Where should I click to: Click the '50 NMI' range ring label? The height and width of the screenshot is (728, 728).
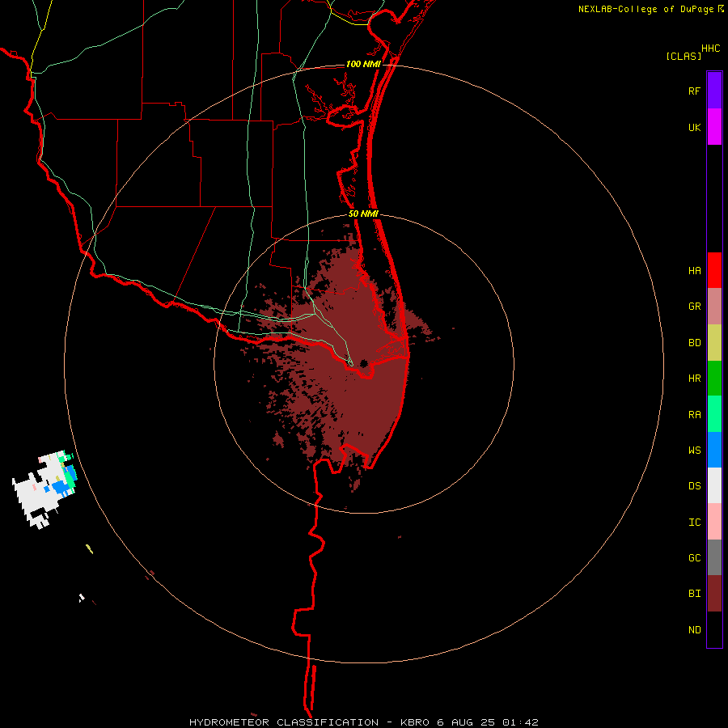click(x=363, y=214)
